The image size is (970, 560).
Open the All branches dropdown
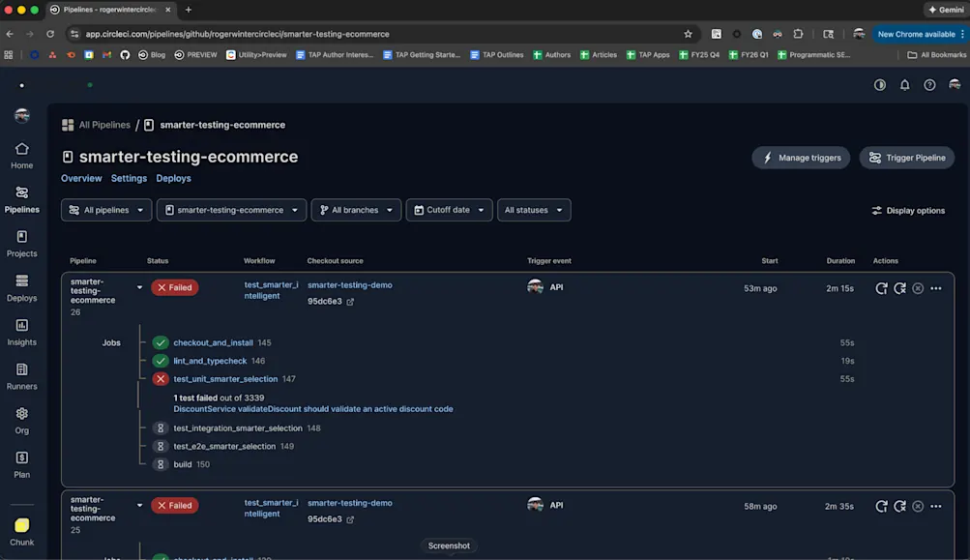coord(356,211)
